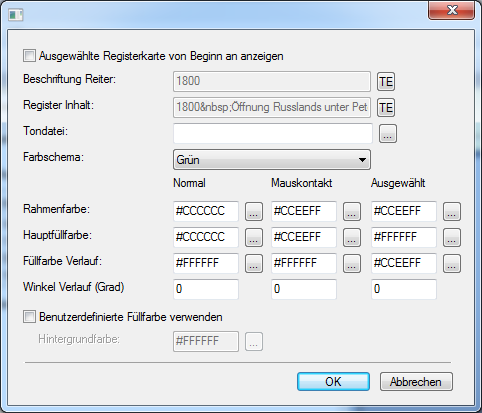This screenshot has height=413, width=482.
Task: Pick Ausgewählt Füllfarbe Verlauf color via ellipsis
Action: pyautogui.click(x=452, y=263)
